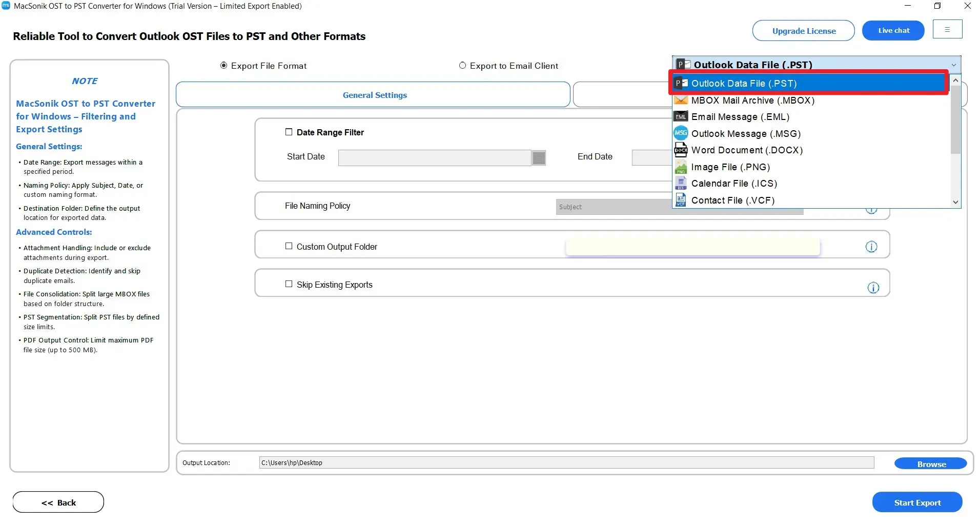Click the Custom Output Folder path field
Screen dimensions: 980x524
click(x=692, y=247)
